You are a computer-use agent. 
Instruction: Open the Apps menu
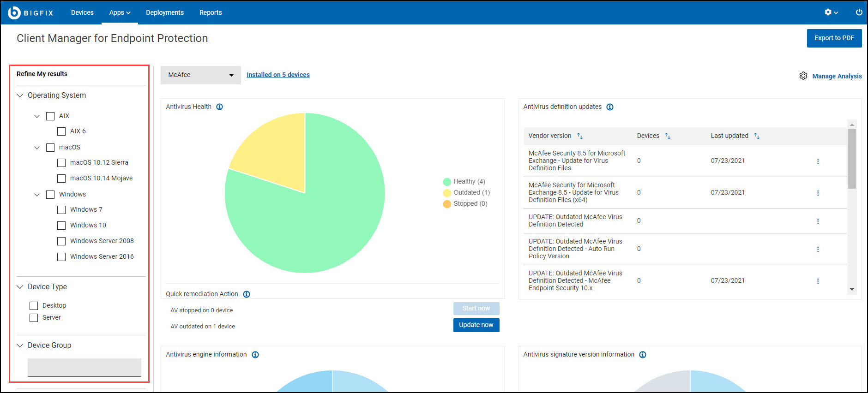120,12
